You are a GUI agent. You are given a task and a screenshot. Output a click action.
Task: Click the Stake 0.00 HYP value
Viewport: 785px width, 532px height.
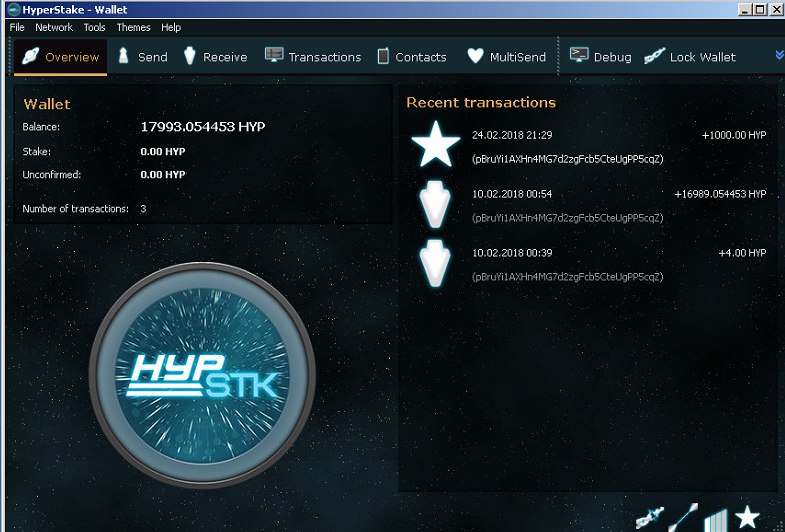[x=163, y=152]
